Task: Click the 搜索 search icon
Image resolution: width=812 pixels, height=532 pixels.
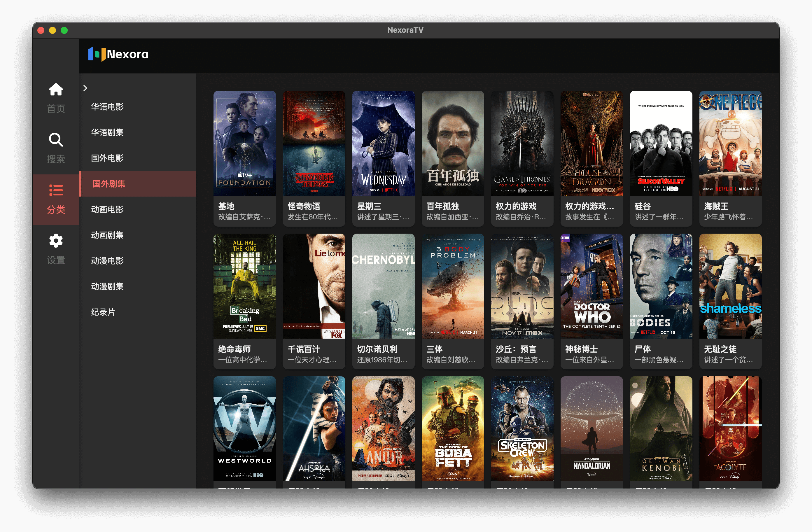Action: pos(56,140)
